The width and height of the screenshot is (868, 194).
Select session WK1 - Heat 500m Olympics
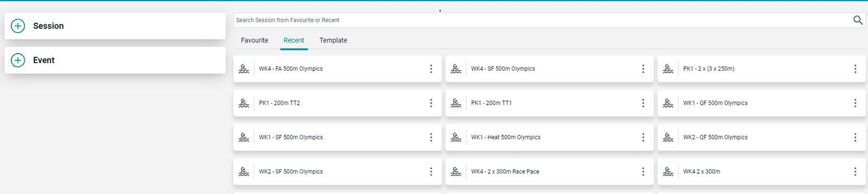549,137
